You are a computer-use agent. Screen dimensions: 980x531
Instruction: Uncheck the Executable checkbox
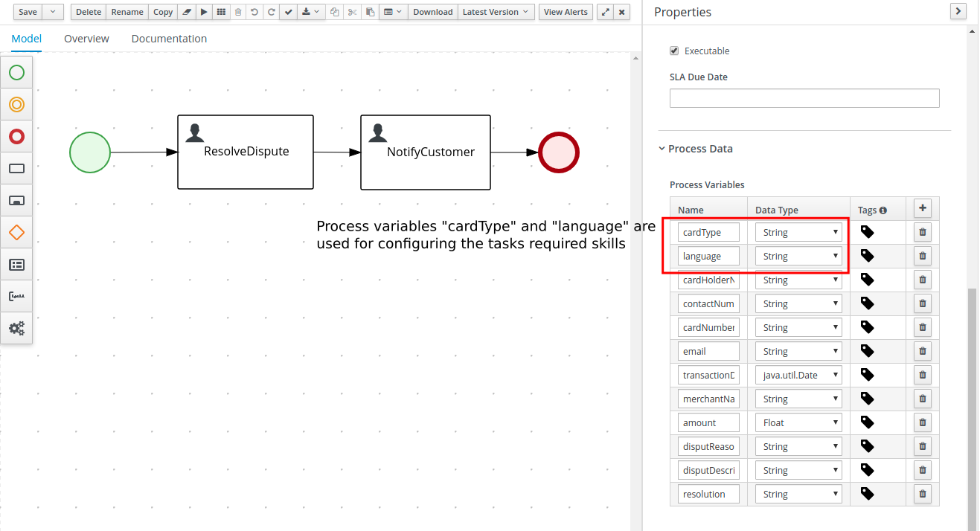674,51
